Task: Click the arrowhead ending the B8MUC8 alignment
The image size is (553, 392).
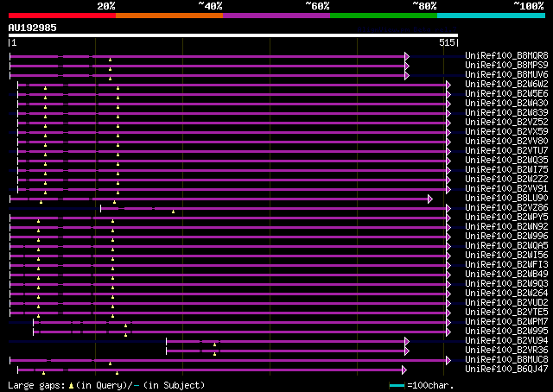Action: tap(448, 360)
